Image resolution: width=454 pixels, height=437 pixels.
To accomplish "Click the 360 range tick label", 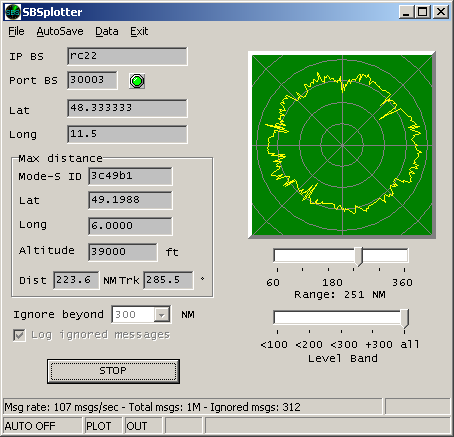I will click(x=402, y=283).
